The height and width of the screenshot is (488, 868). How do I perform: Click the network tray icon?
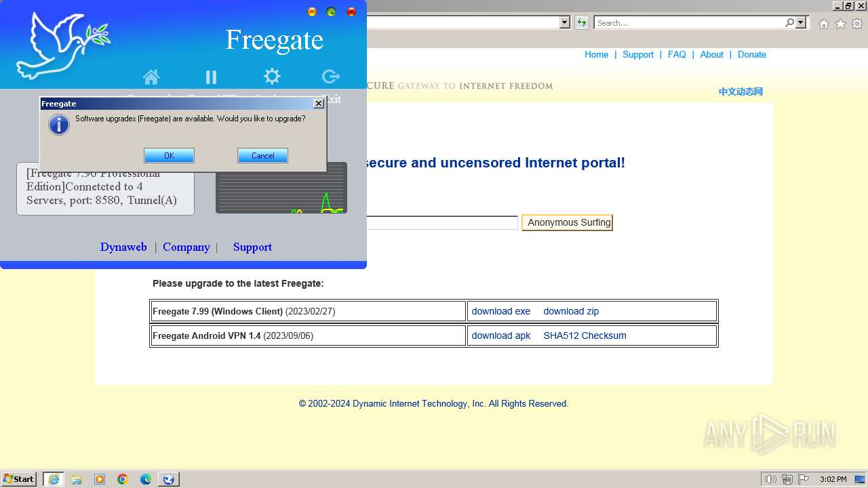[787, 479]
